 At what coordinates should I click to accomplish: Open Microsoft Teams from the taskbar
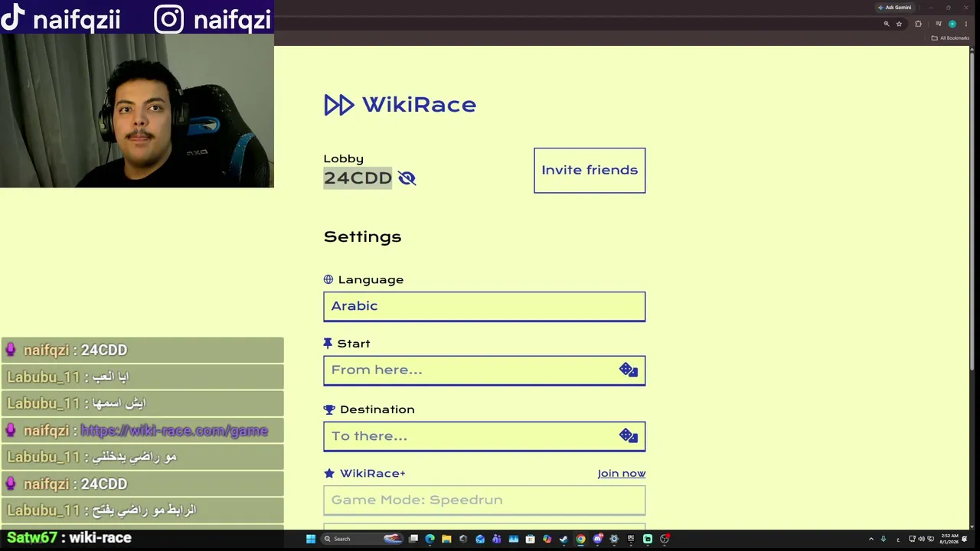click(x=497, y=539)
